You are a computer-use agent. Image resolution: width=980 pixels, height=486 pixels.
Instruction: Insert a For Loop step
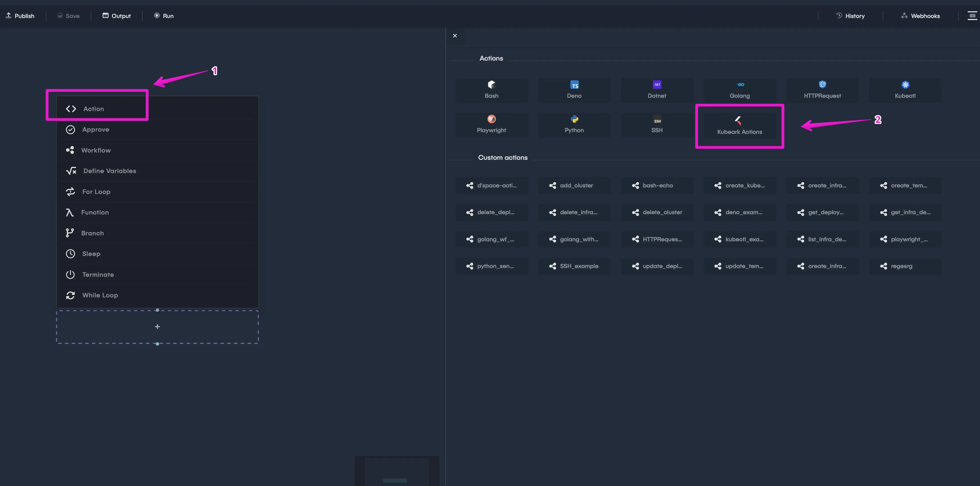(157, 192)
